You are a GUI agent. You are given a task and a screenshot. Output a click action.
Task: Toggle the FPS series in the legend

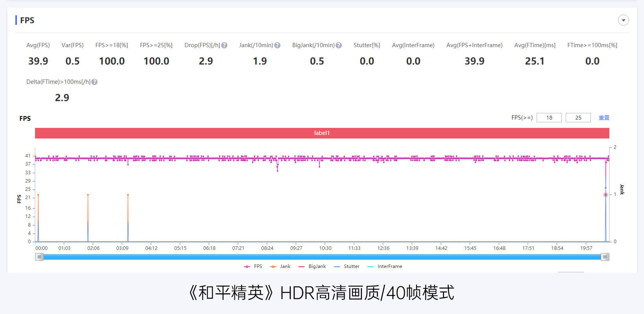click(253, 266)
